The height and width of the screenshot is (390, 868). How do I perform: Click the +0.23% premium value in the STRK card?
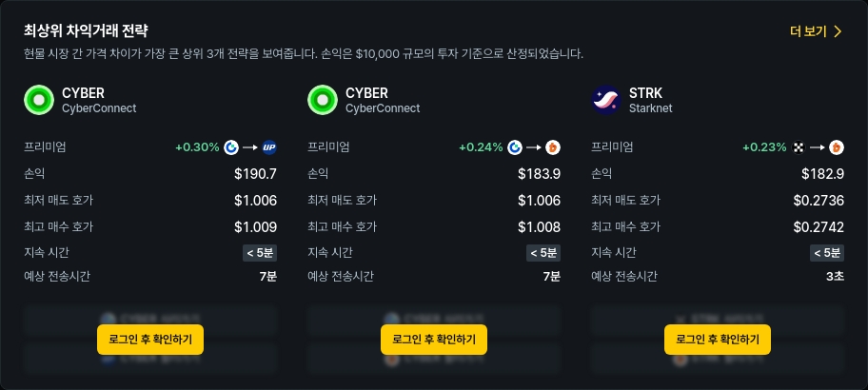pos(764,147)
